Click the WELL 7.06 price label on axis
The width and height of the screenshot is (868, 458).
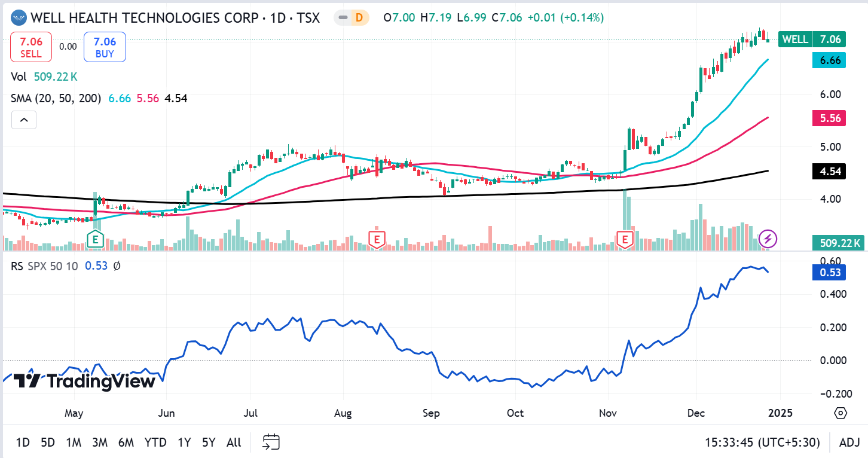point(811,39)
